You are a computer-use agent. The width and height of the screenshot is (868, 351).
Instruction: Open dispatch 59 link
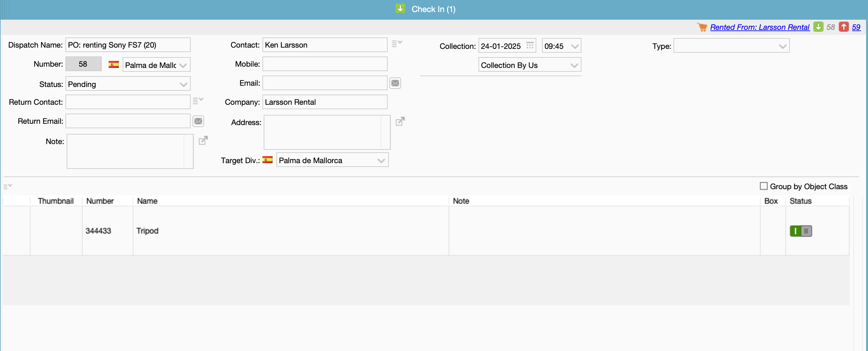click(856, 27)
